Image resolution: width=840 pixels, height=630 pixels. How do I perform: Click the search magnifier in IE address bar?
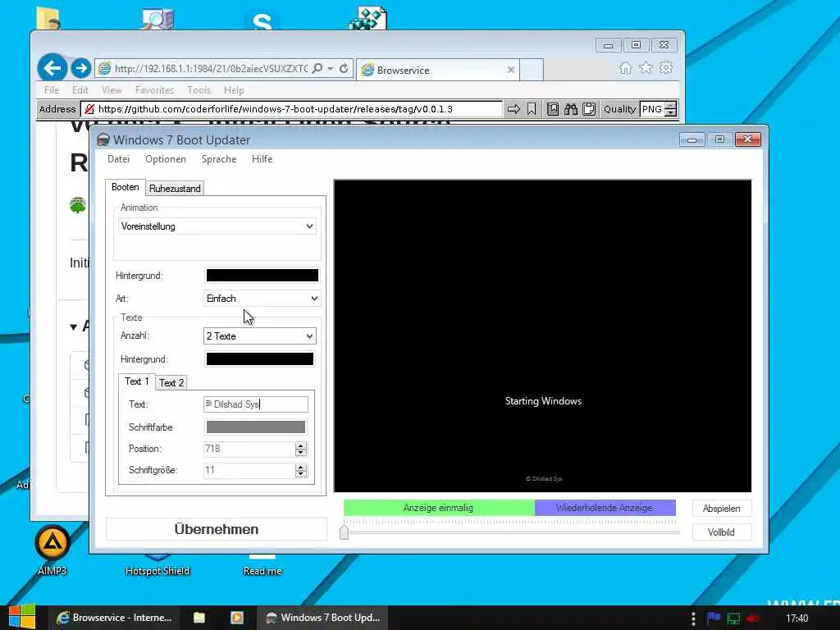click(x=317, y=69)
